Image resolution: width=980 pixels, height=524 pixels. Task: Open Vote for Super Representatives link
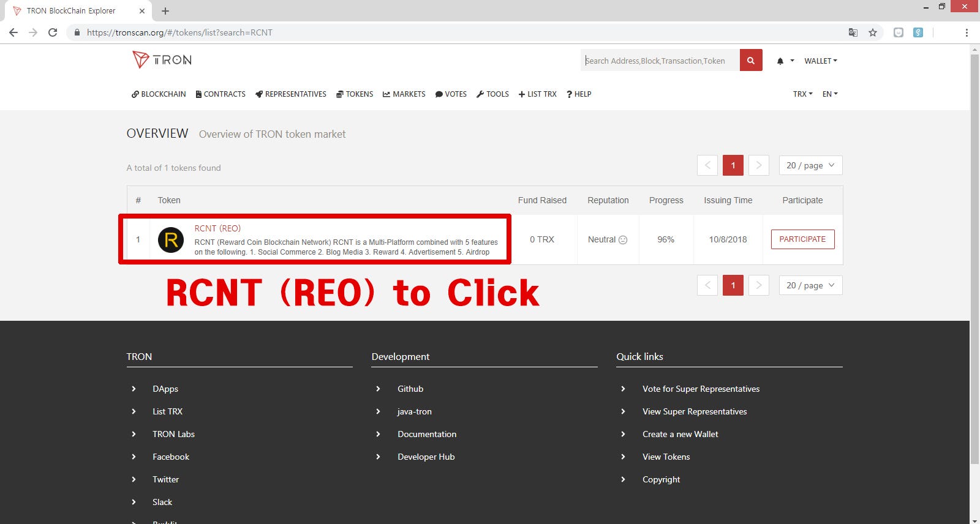point(701,389)
